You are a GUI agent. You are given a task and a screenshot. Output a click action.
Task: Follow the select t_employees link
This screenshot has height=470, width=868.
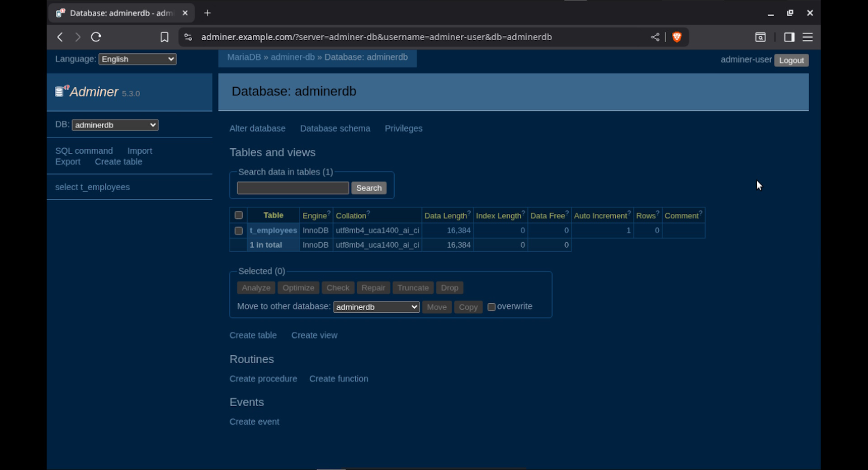[92, 187]
